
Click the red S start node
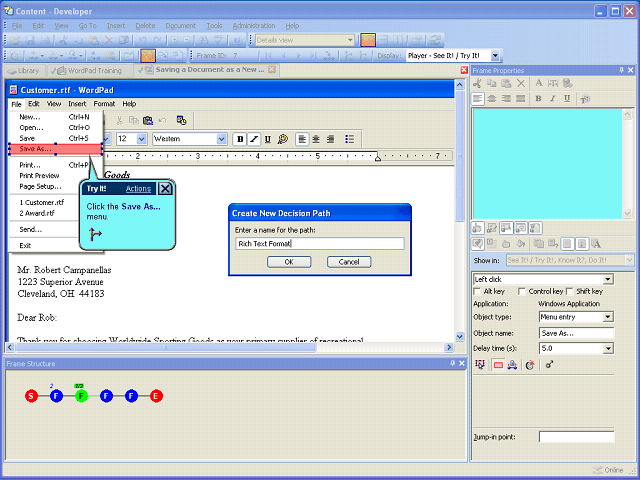click(x=31, y=396)
